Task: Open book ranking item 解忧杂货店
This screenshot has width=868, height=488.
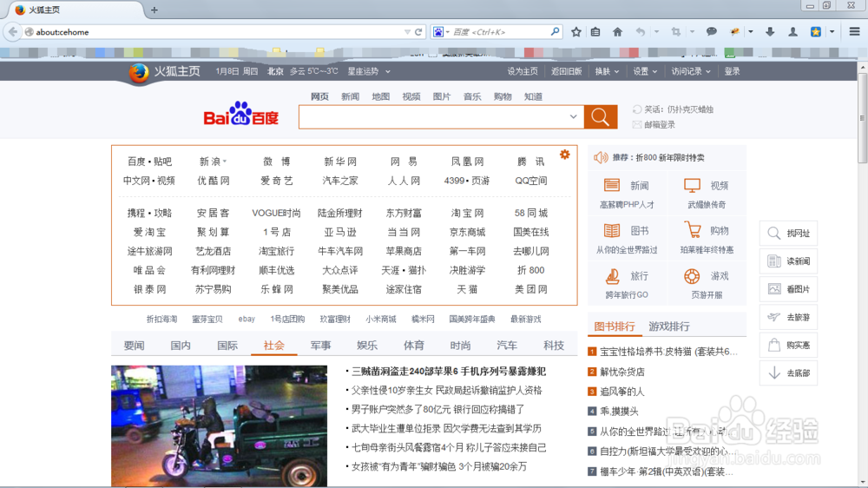Action: click(622, 372)
